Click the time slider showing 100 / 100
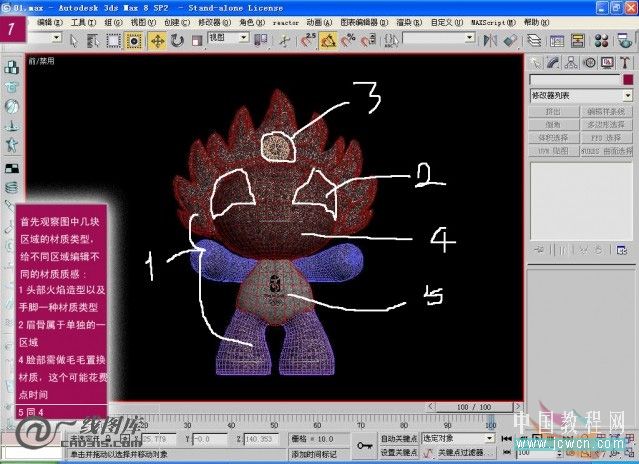 (474, 407)
